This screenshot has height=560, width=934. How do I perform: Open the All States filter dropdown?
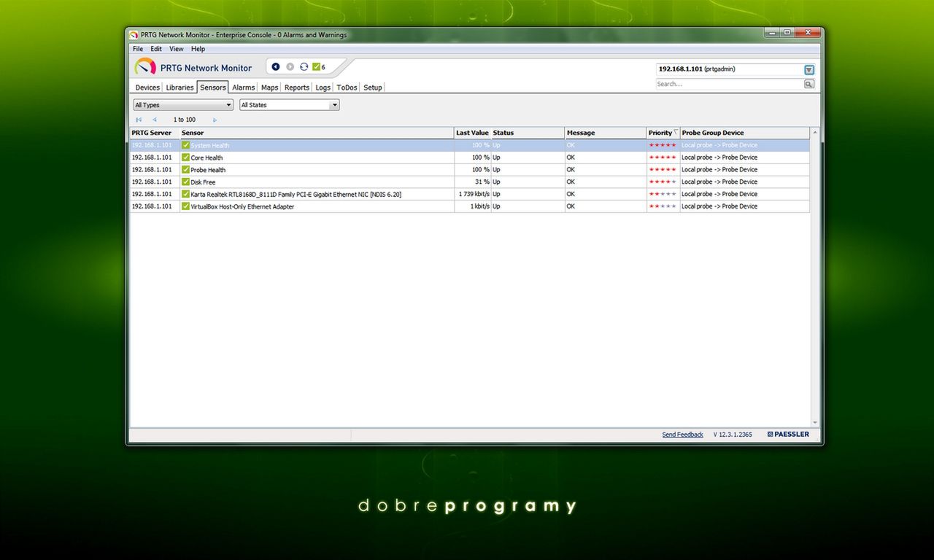pyautogui.click(x=289, y=105)
